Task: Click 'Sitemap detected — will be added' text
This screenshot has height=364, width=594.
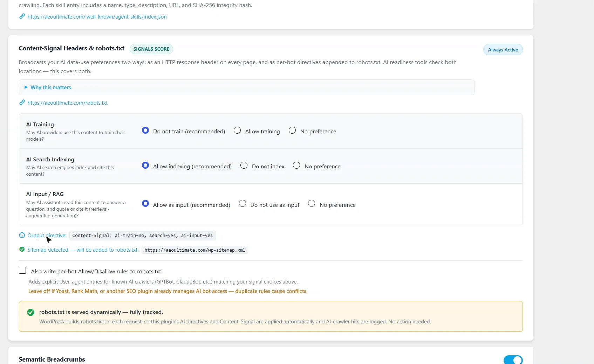Action: [x=83, y=250]
